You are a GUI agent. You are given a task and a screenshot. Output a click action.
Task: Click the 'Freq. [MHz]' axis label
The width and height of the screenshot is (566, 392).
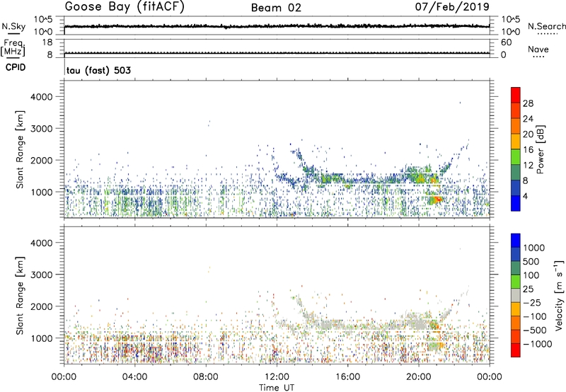pos(14,47)
